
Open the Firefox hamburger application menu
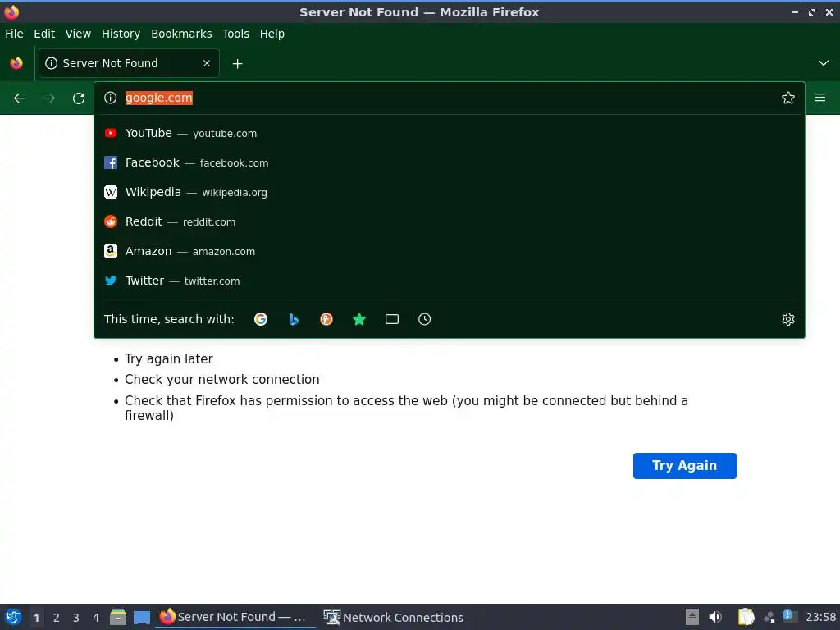point(820,98)
